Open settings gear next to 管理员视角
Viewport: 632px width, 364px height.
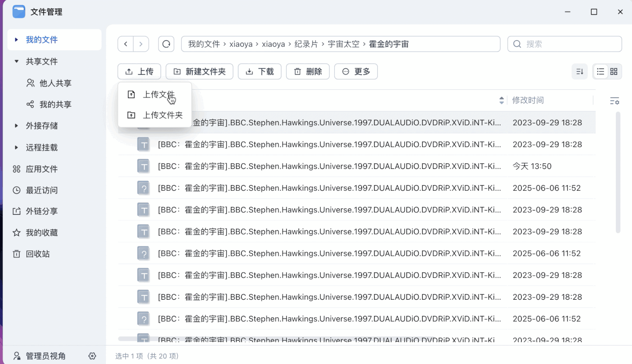pos(92,356)
